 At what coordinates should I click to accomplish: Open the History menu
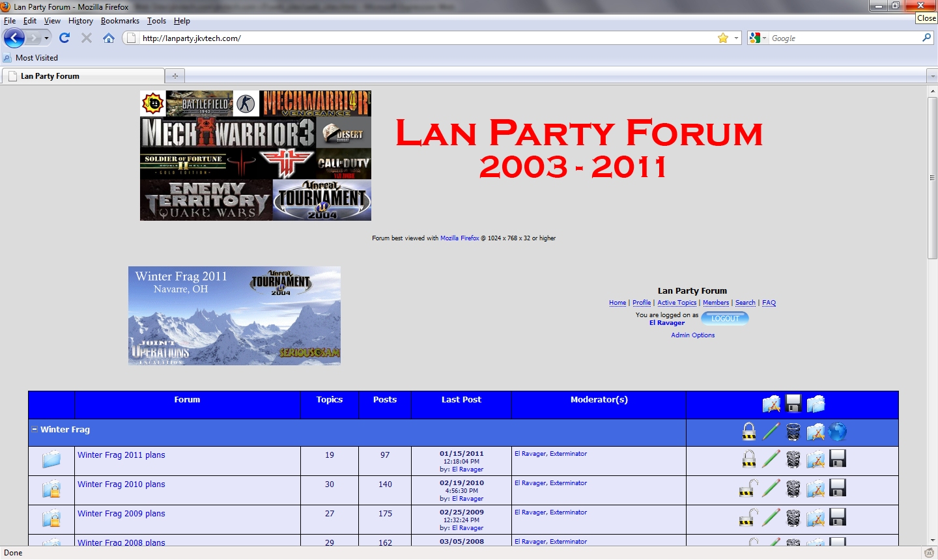[x=81, y=21]
